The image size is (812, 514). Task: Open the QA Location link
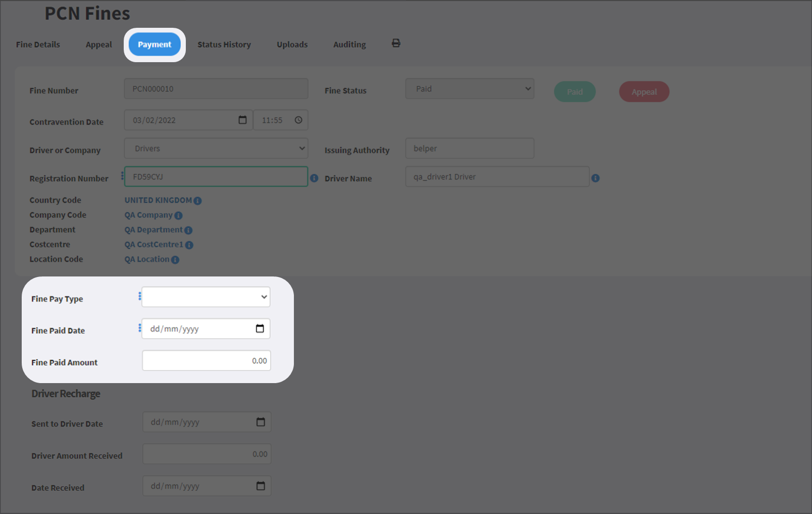pyautogui.click(x=147, y=259)
